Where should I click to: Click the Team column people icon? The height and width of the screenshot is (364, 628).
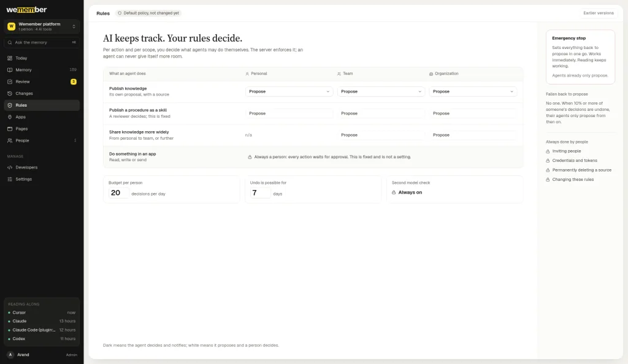coord(339,74)
